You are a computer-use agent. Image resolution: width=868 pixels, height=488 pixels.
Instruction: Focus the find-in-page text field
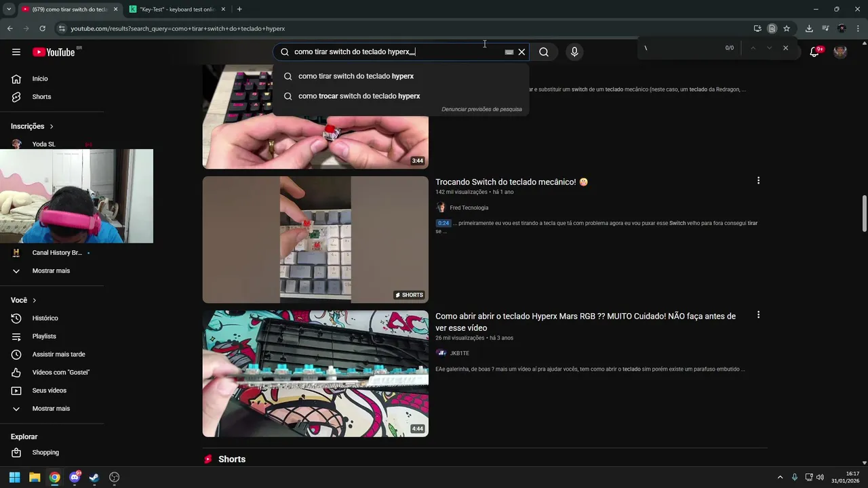tap(682, 48)
